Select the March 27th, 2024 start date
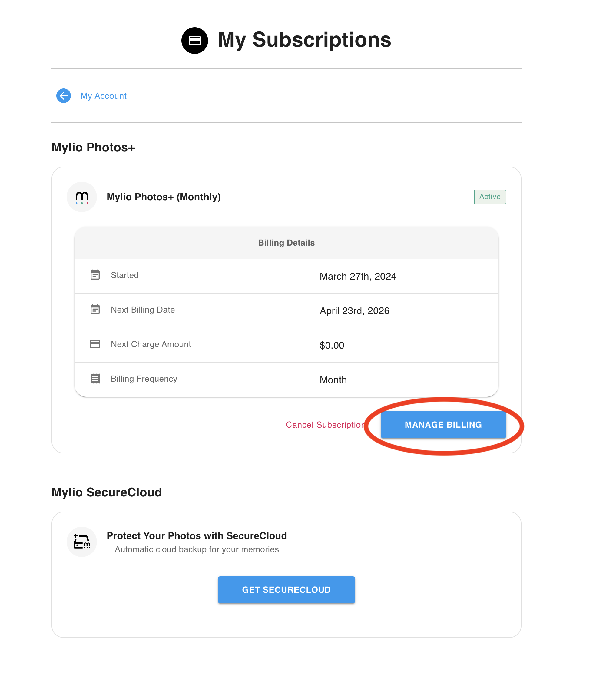The image size is (616, 673). pyautogui.click(x=358, y=277)
